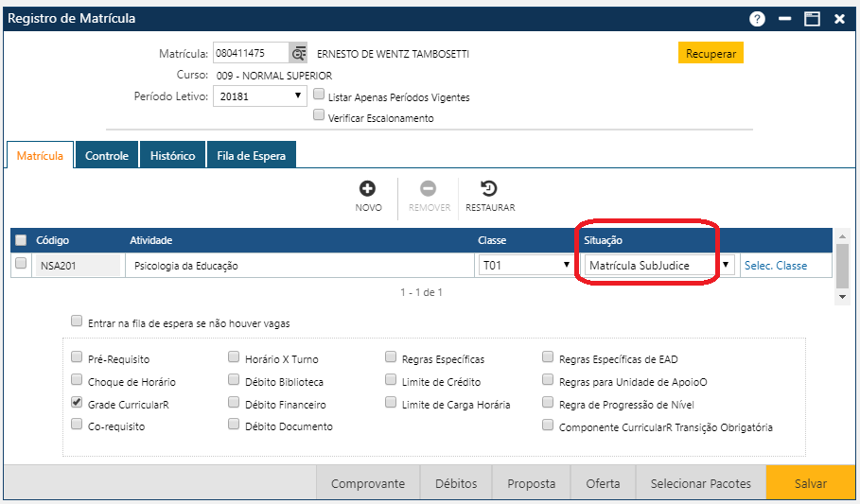The width and height of the screenshot is (860, 504).
Task: Open the Fila de Espera tab
Action: [251, 155]
